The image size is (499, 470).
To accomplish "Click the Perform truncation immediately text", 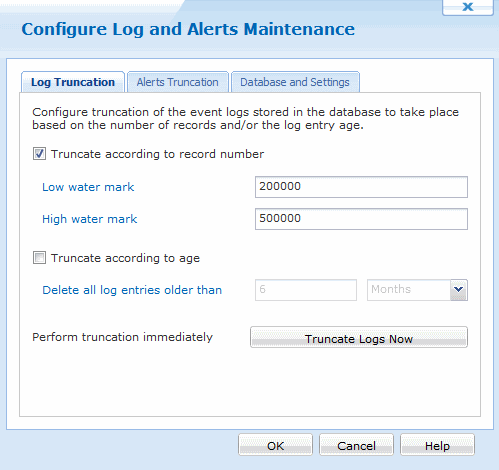I will 122,337.
